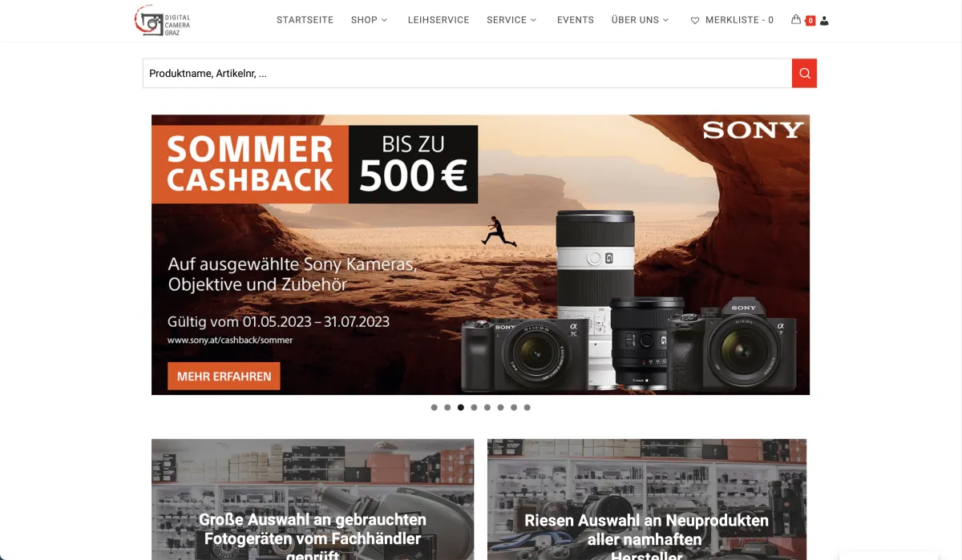Click the red search magnifier button
The image size is (962, 560).
pos(804,73)
